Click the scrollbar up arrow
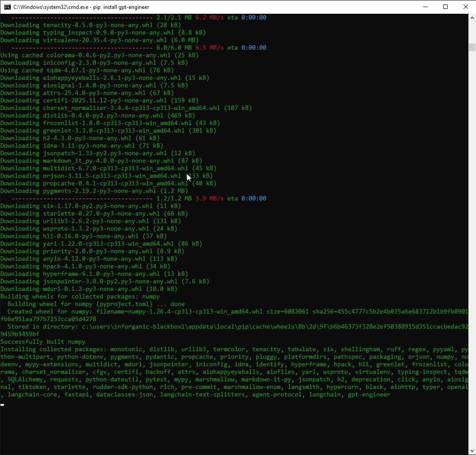The image size is (476, 455). [472, 17]
